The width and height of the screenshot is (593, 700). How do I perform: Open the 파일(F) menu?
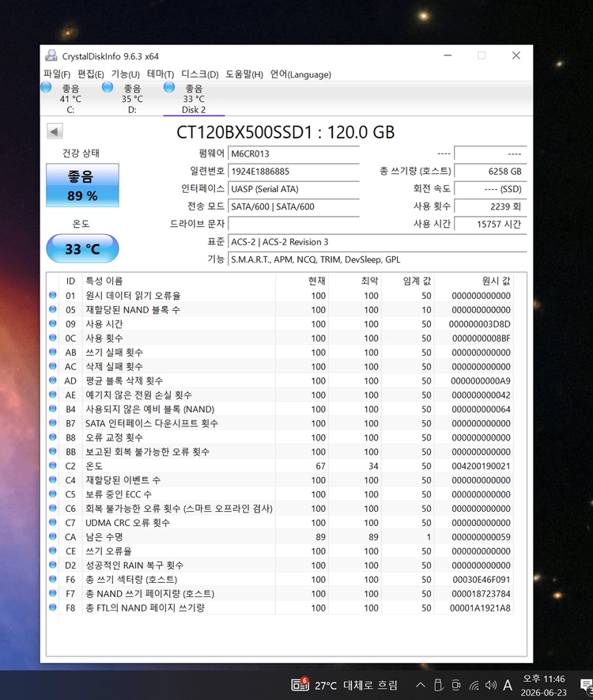[x=57, y=74]
